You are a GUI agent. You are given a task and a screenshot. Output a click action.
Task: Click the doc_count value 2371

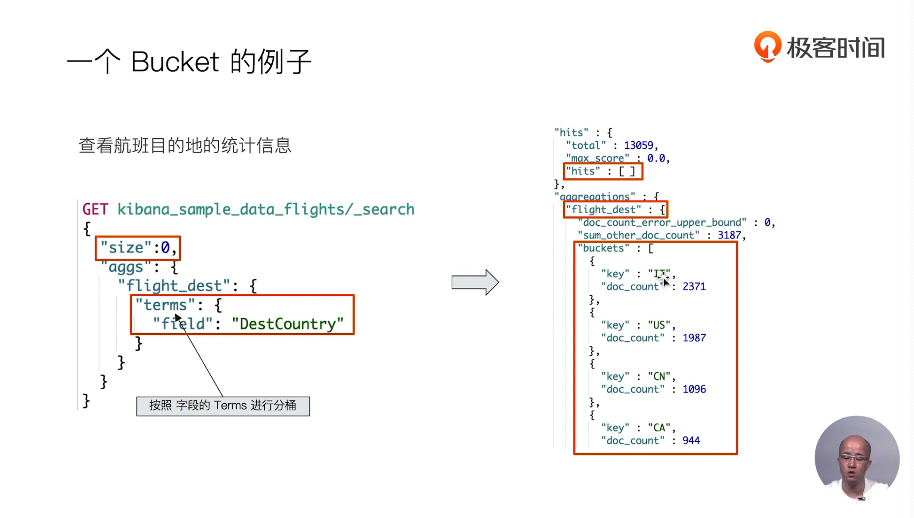point(694,286)
